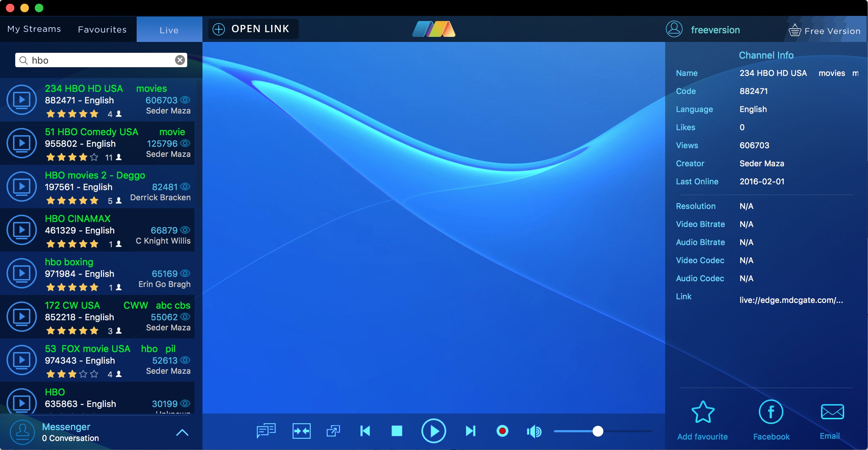Click the 172 CW USA title
Viewport: 868px width, 450px height.
pos(72,305)
